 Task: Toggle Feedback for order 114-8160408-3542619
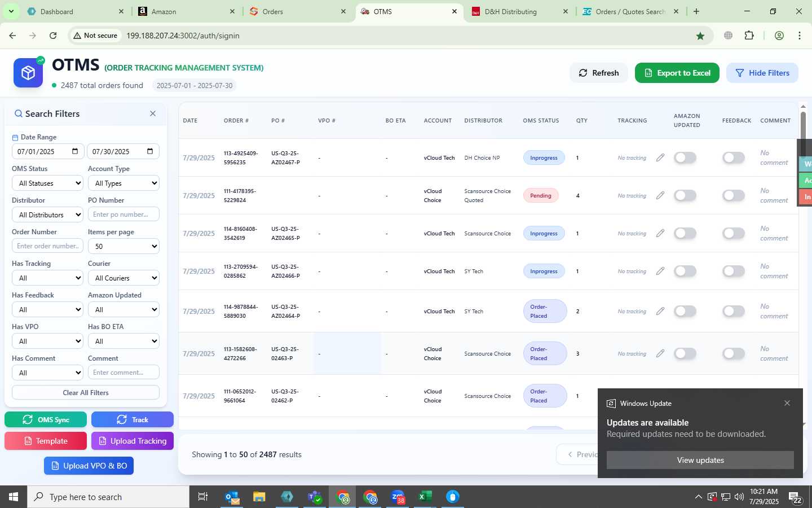pos(734,233)
